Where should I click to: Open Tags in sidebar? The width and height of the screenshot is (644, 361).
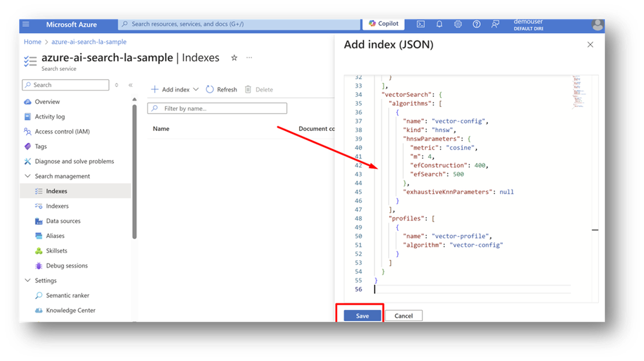(40, 146)
